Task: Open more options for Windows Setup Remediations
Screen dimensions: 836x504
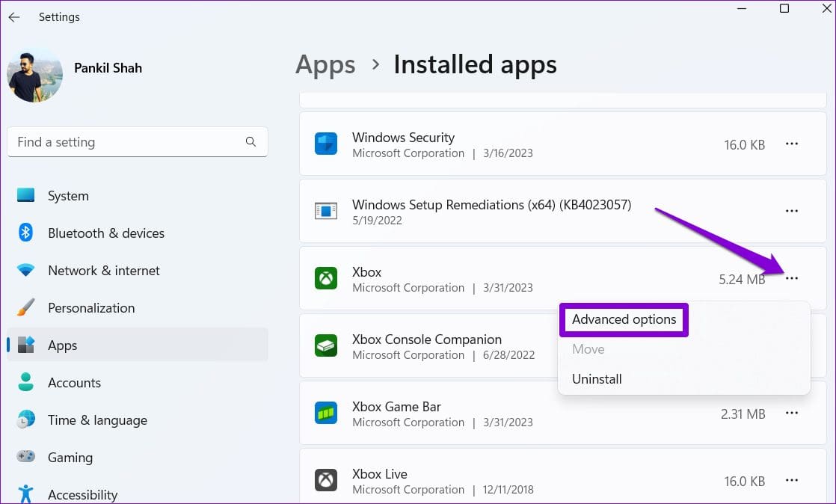Action: click(x=792, y=211)
